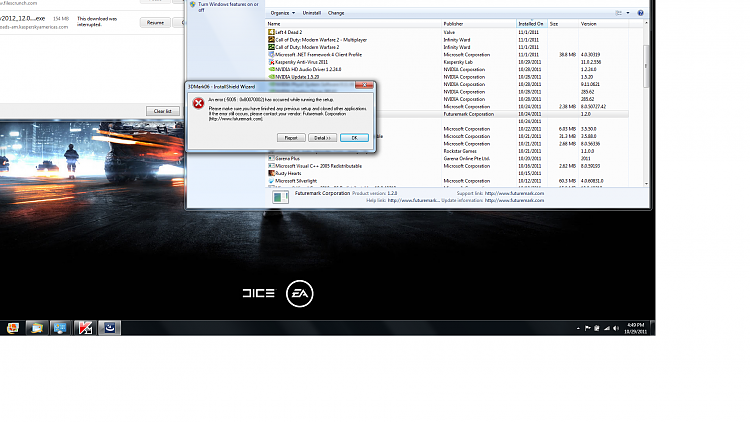
Task: Open Windows Explorer from the taskbar
Action: coord(36,328)
